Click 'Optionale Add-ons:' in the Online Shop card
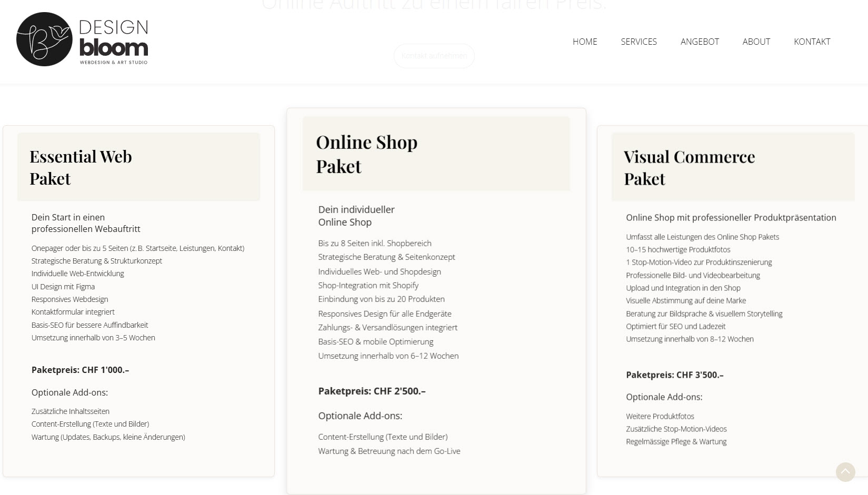868x495 pixels. (x=360, y=416)
